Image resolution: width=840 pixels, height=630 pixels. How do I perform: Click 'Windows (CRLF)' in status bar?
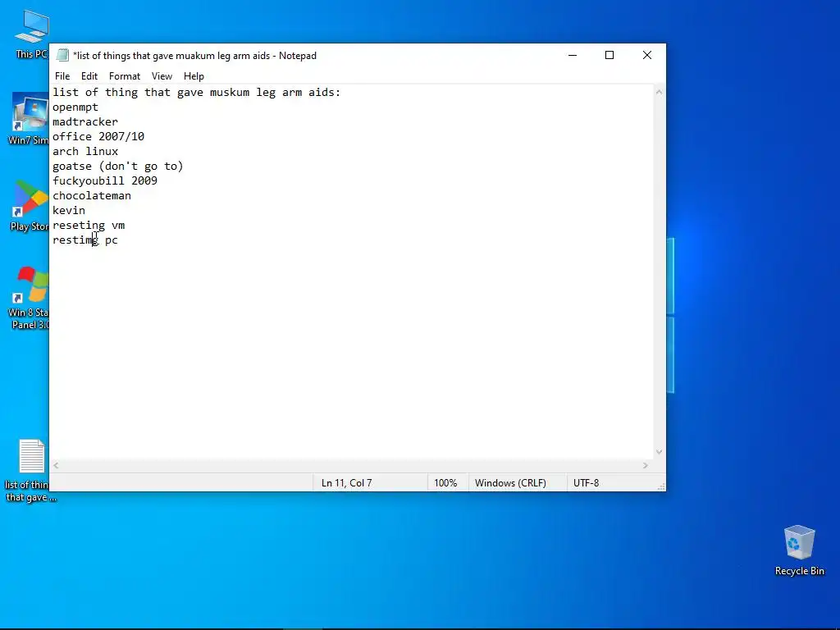click(510, 482)
